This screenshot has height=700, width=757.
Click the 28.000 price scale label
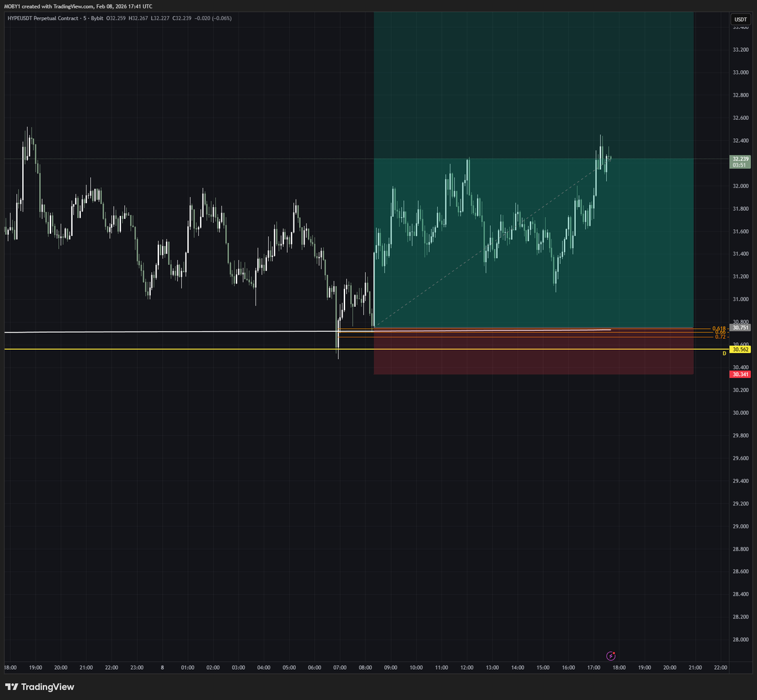point(740,639)
